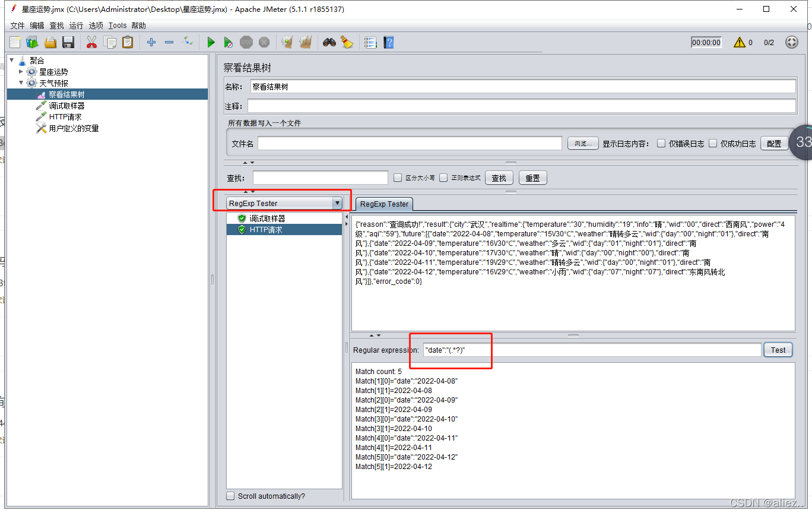This screenshot has height=513, width=812.
Task: Switch to the RegExp Tester tab
Action: tap(385, 204)
